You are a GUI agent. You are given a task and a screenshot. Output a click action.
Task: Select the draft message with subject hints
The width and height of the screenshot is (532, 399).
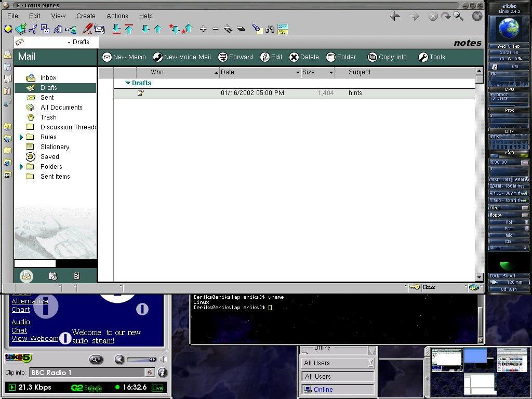[294, 93]
